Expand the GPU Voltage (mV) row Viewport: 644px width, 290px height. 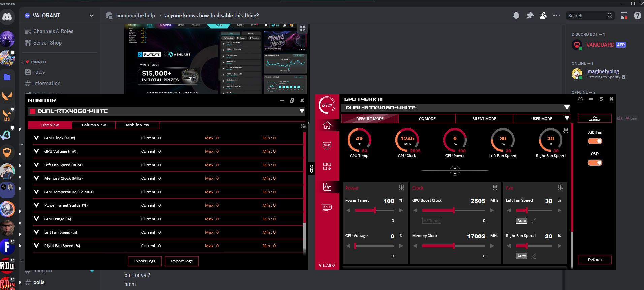coord(36,151)
